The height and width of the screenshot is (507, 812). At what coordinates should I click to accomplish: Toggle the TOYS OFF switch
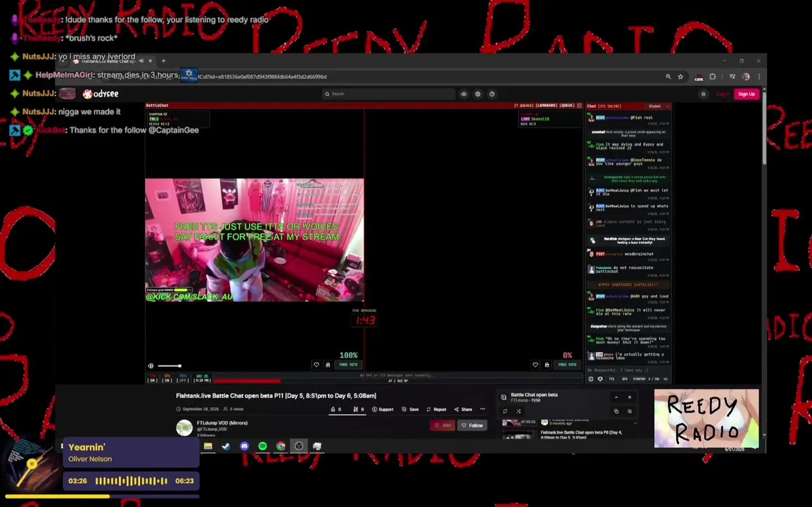[x=182, y=378]
